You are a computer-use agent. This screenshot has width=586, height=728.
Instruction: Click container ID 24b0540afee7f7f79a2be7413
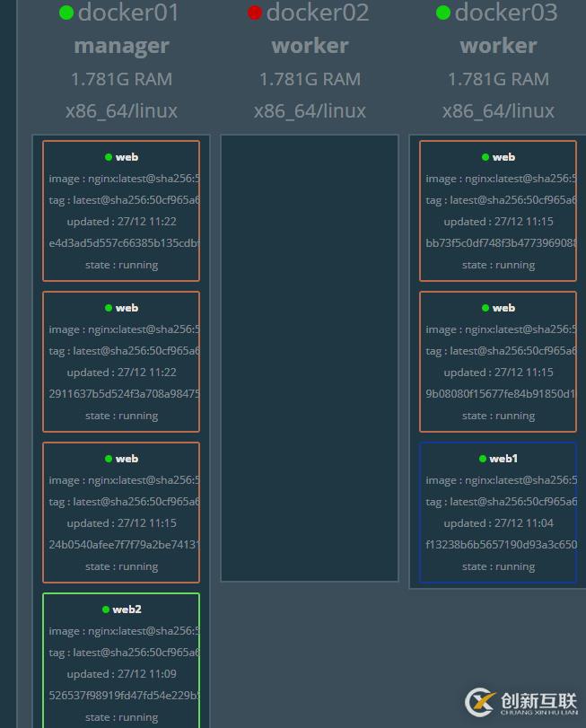(x=124, y=545)
